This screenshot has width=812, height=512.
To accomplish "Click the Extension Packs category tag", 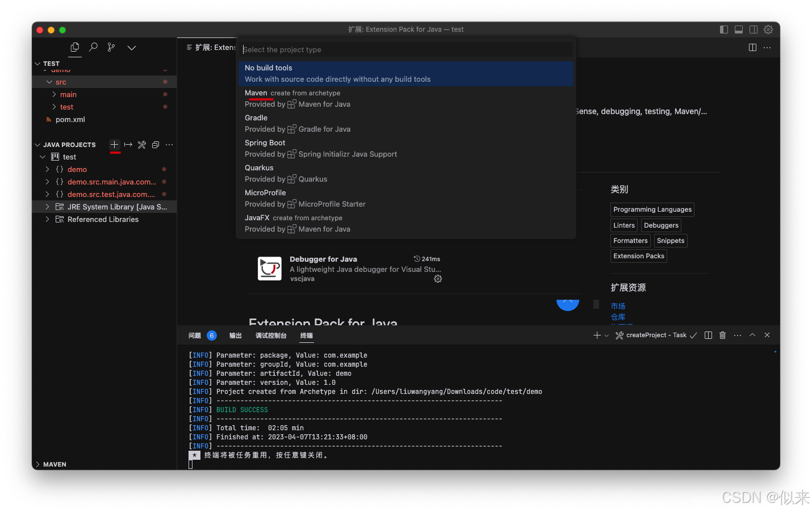I will [639, 256].
